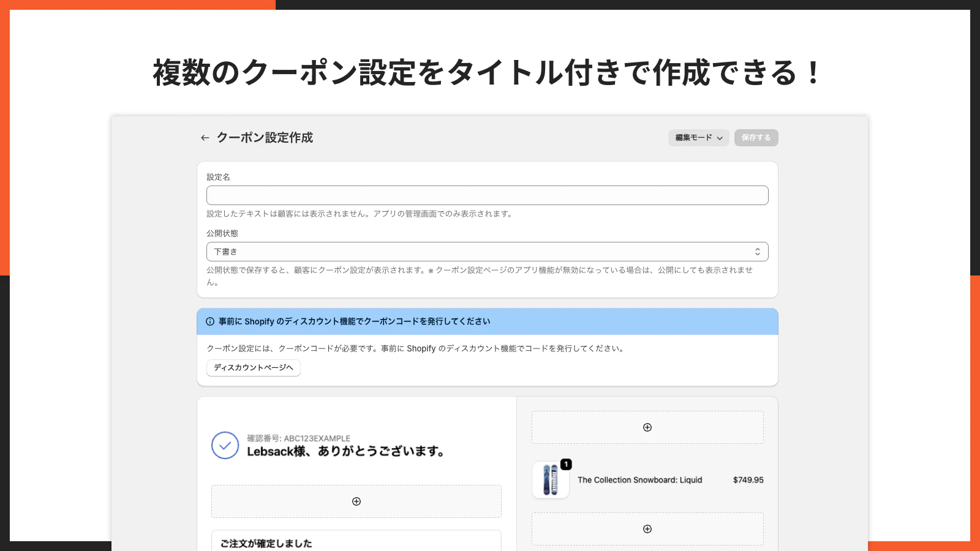Image resolution: width=980 pixels, height=551 pixels.
Task: Click the ご注文が確定しました heading
Action: tap(266, 544)
